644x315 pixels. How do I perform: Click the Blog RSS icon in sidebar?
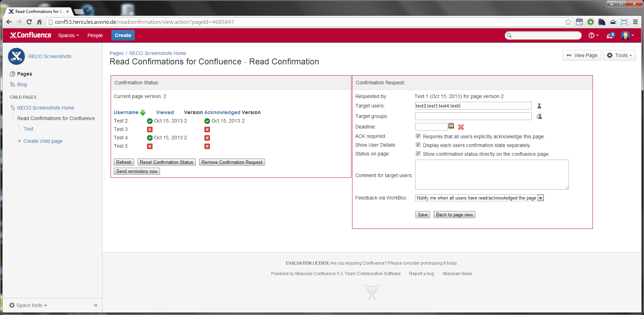[13, 84]
